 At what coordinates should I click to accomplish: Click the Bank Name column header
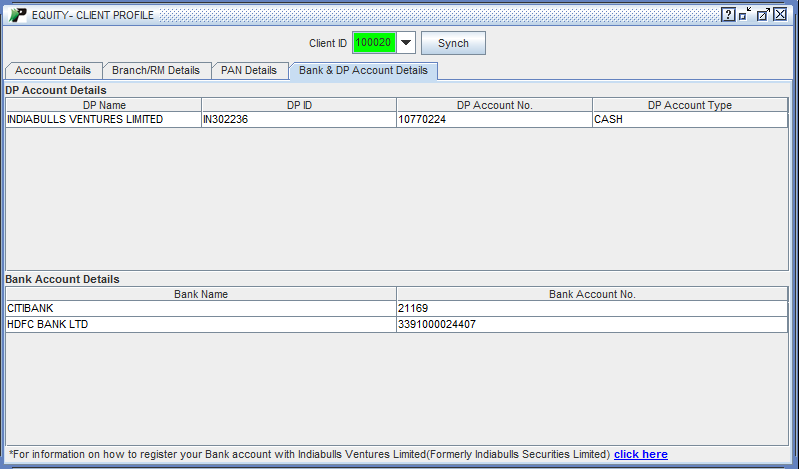click(201, 294)
